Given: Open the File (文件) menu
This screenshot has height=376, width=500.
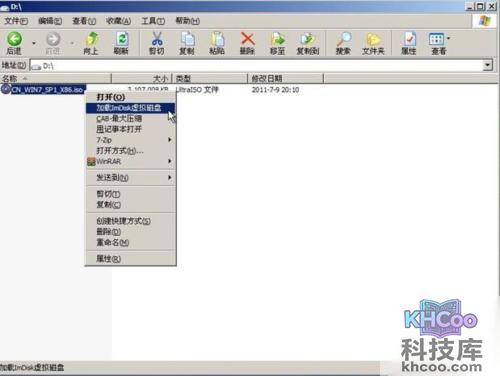Looking at the screenshot, I should coord(16,21).
